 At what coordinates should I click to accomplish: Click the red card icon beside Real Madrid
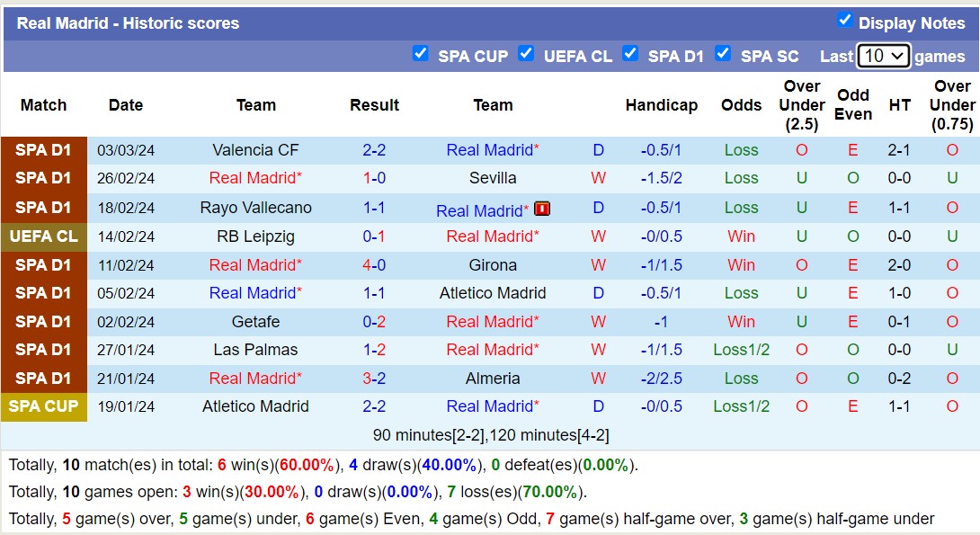tap(543, 209)
